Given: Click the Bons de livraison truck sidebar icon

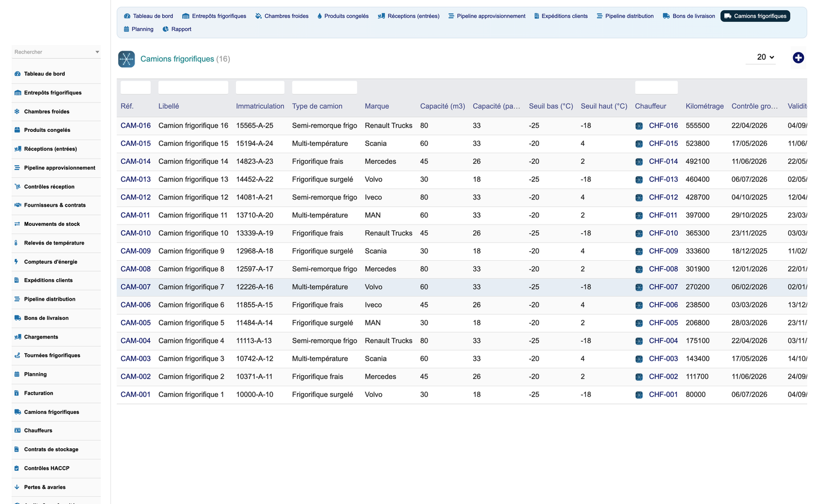Looking at the screenshot, I should coord(17,318).
